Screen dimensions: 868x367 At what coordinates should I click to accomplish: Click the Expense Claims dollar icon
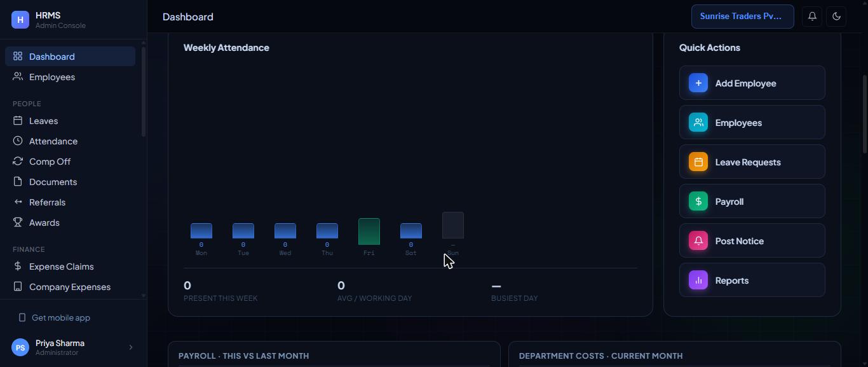tap(18, 266)
